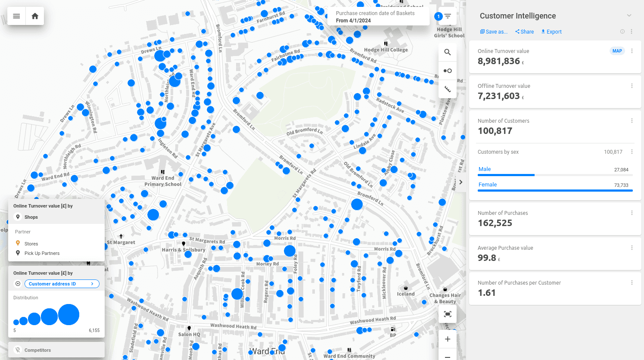Click the Purchase creation date filter chip
Image resolution: width=644 pixels, height=360 pixels.
point(378,16)
